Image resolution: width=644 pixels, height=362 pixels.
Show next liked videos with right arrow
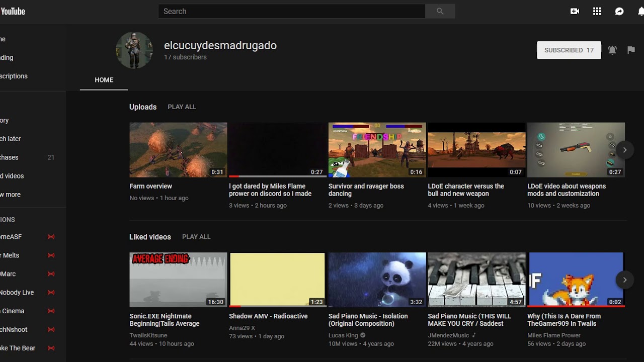click(x=625, y=280)
